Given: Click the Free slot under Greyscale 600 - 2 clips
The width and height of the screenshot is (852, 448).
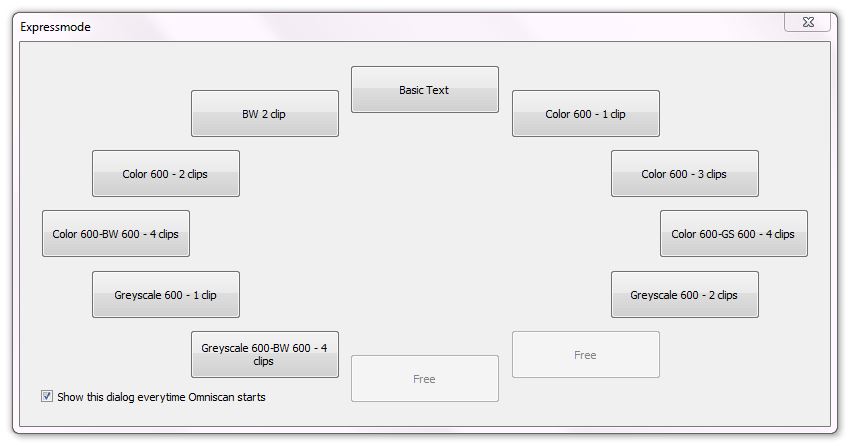Looking at the screenshot, I should coord(585,355).
